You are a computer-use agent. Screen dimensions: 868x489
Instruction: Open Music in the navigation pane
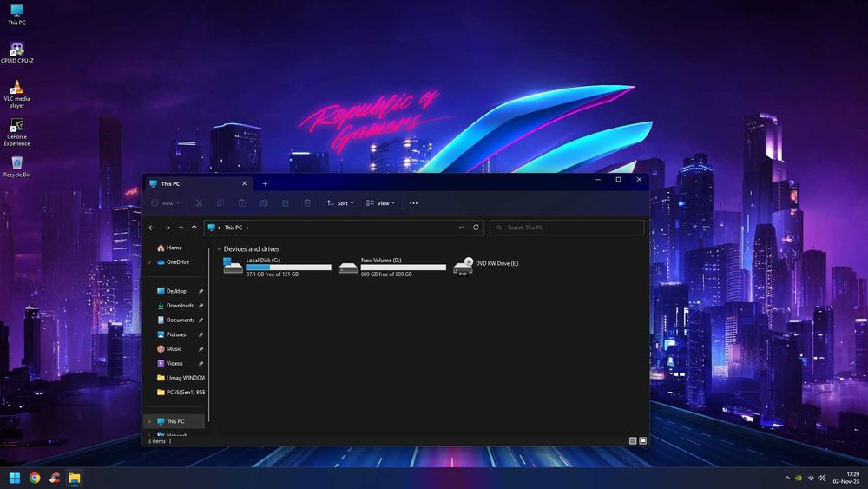tap(169, 349)
